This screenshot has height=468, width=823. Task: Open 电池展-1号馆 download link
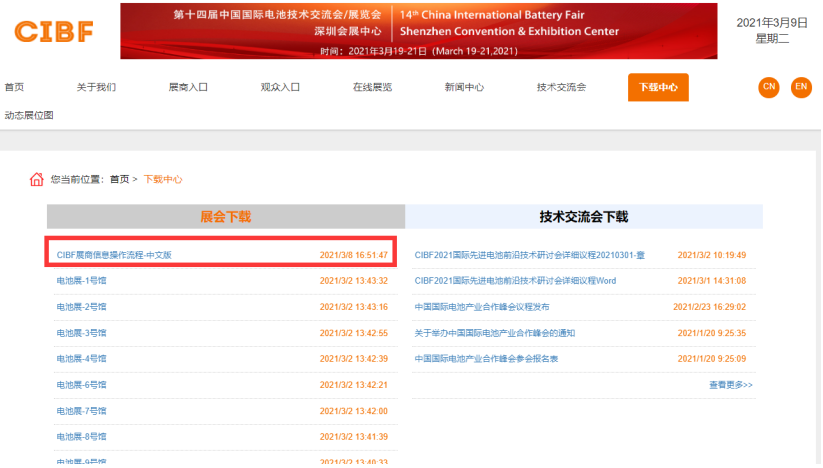point(81,281)
